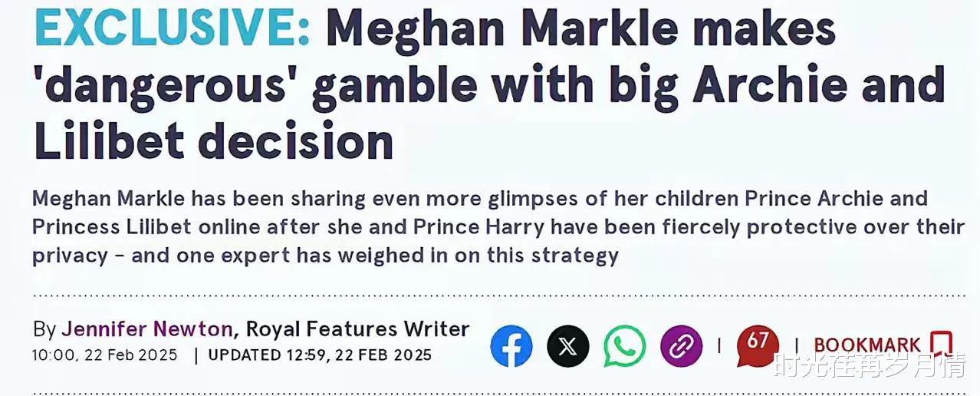980x396 pixels.
Task: Click the sub-headline line mentioning Prince Harry
Action: coord(498,227)
